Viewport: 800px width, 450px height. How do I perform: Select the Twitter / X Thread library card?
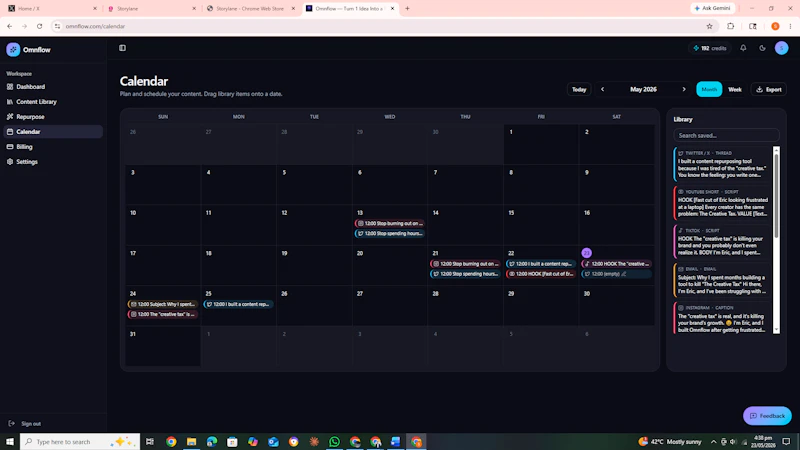coord(722,164)
